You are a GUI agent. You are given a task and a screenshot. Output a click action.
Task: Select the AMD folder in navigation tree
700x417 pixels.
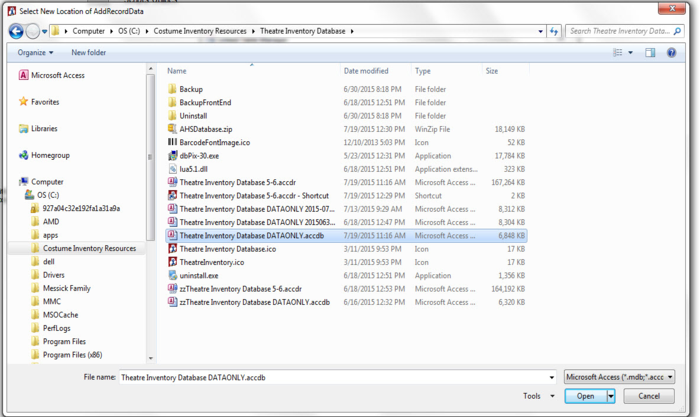(46, 222)
